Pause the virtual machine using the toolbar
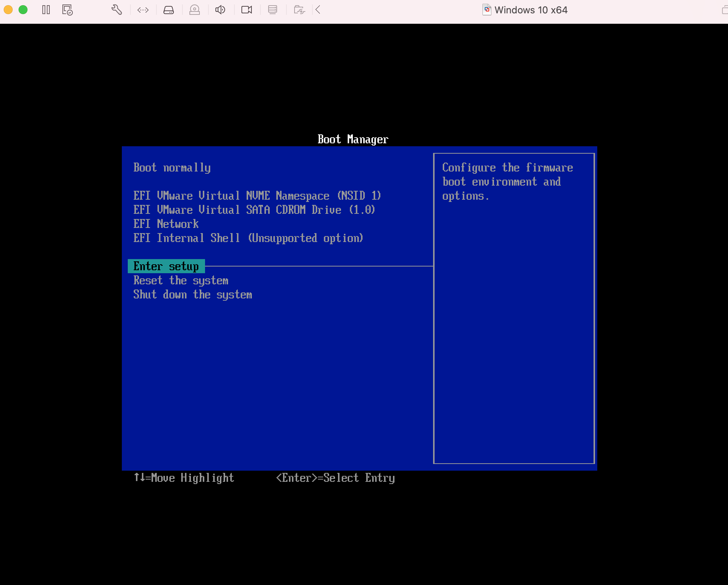Viewport: 728px width, 585px height. (x=46, y=10)
